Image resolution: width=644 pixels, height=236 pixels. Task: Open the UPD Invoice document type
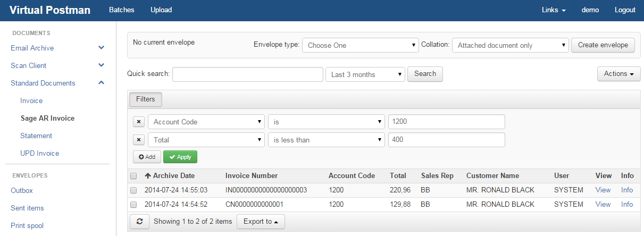[x=39, y=153]
